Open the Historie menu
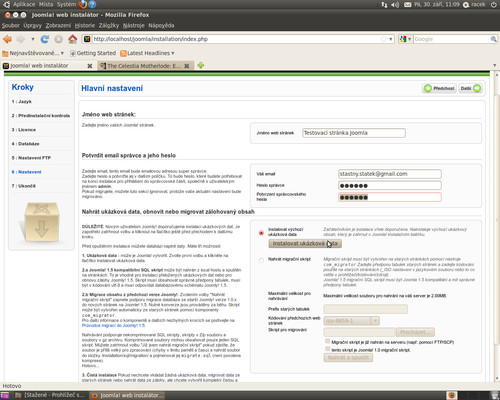This screenshot has height=400, width=500. (x=85, y=25)
